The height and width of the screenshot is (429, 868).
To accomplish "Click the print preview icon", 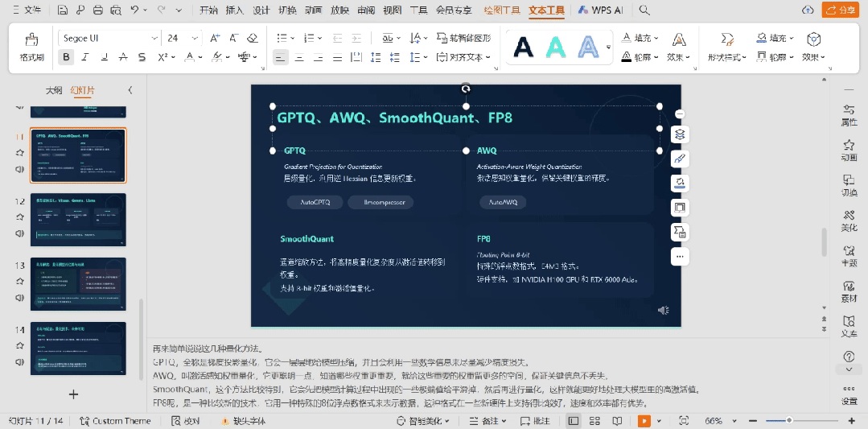I will (x=116, y=10).
